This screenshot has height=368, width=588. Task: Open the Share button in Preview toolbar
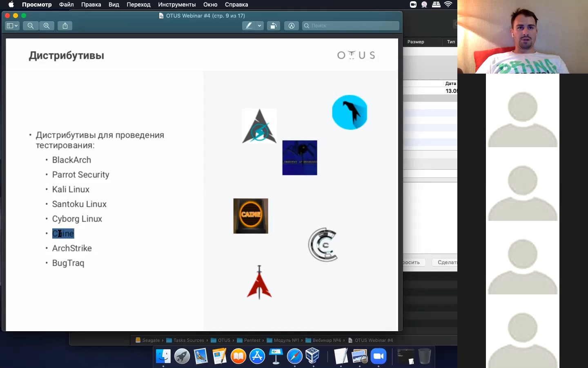tap(65, 26)
